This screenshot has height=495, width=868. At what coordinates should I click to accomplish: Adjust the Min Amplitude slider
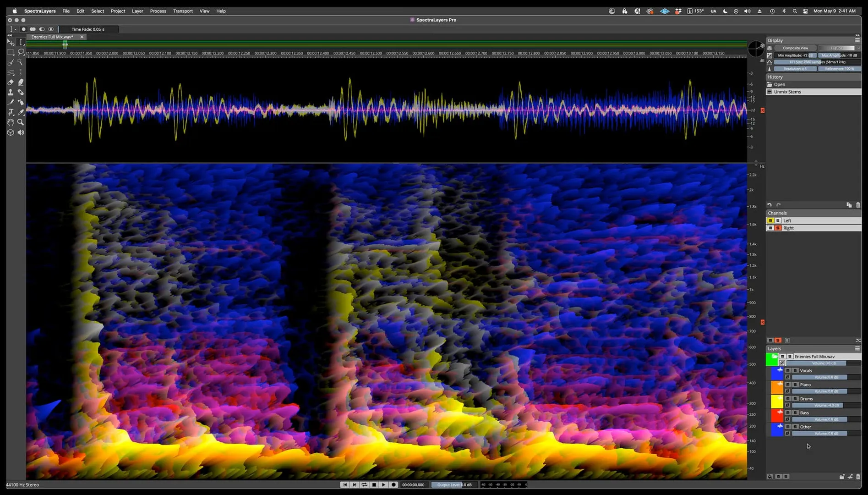pyautogui.click(x=795, y=55)
